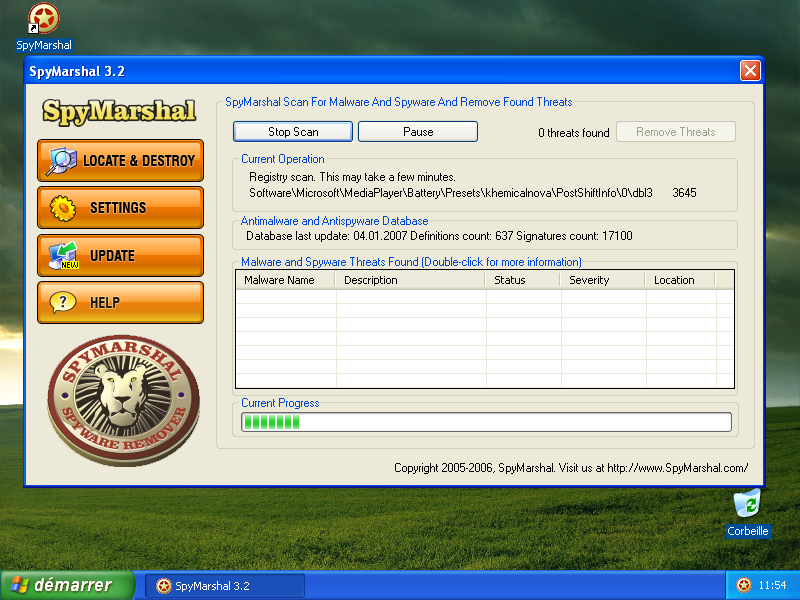Click the registry path being scanned

pyautogui.click(x=451, y=193)
